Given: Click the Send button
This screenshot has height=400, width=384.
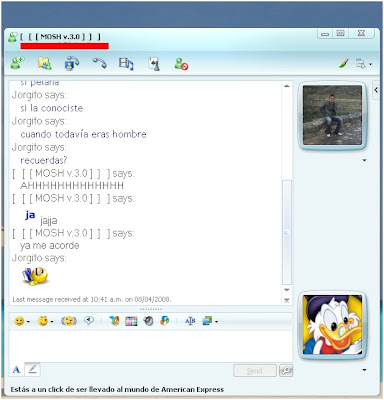Looking at the screenshot, I should [x=255, y=370].
